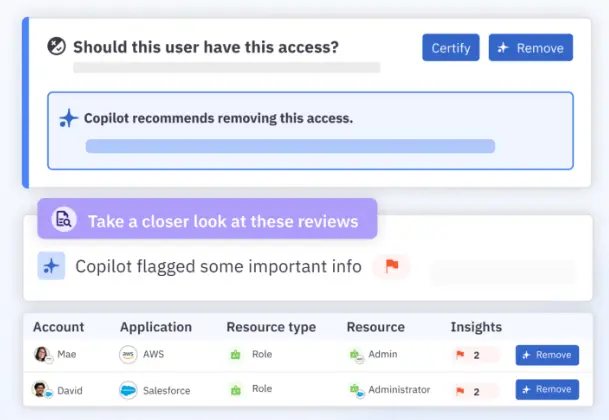Click the Copilot sparkle icon beside flagged info
The height and width of the screenshot is (420, 609).
(x=52, y=266)
